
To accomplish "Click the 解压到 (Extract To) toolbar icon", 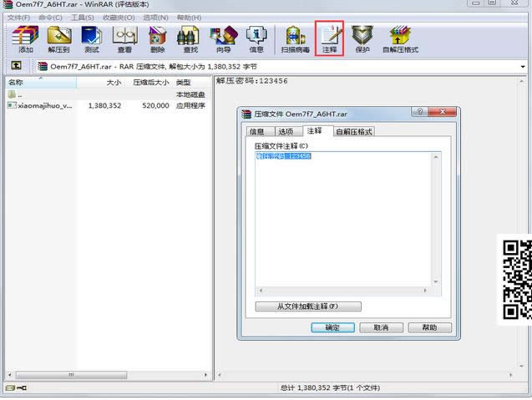I will point(58,38).
